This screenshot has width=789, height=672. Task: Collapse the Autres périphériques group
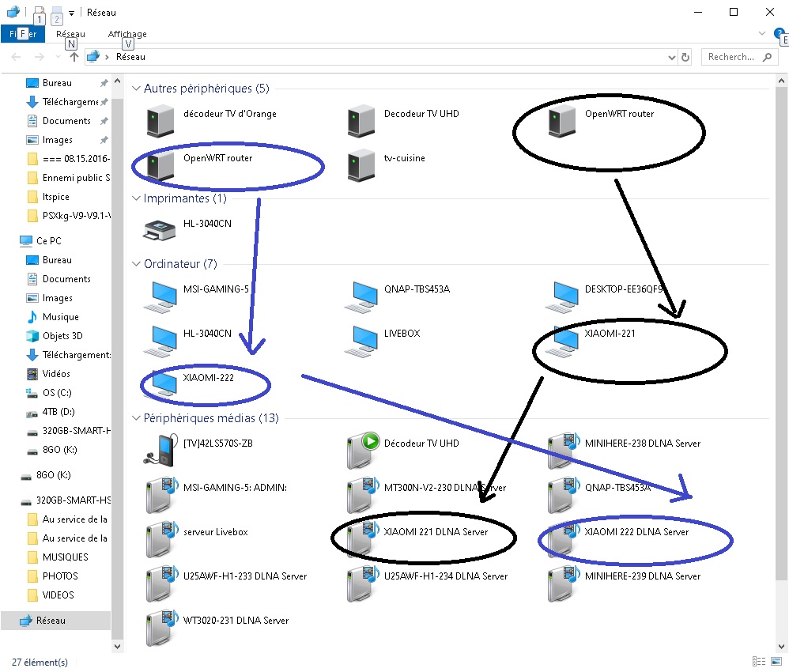tap(136, 89)
